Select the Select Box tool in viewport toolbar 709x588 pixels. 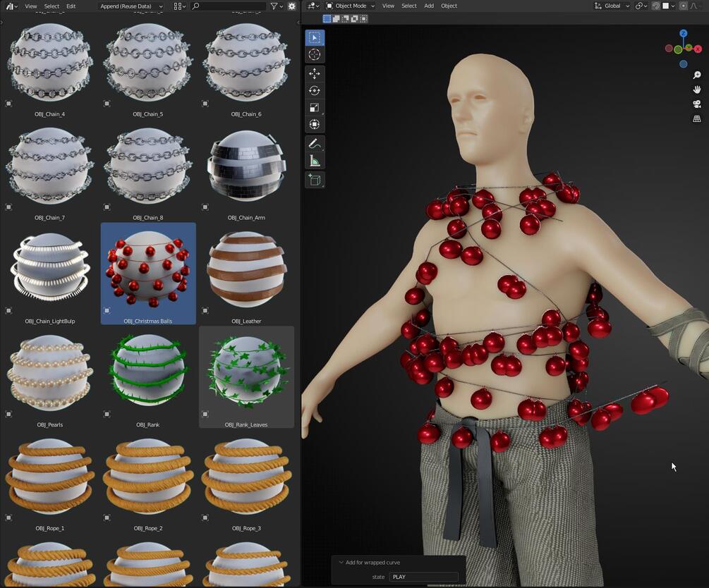pyautogui.click(x=314, y=37)
